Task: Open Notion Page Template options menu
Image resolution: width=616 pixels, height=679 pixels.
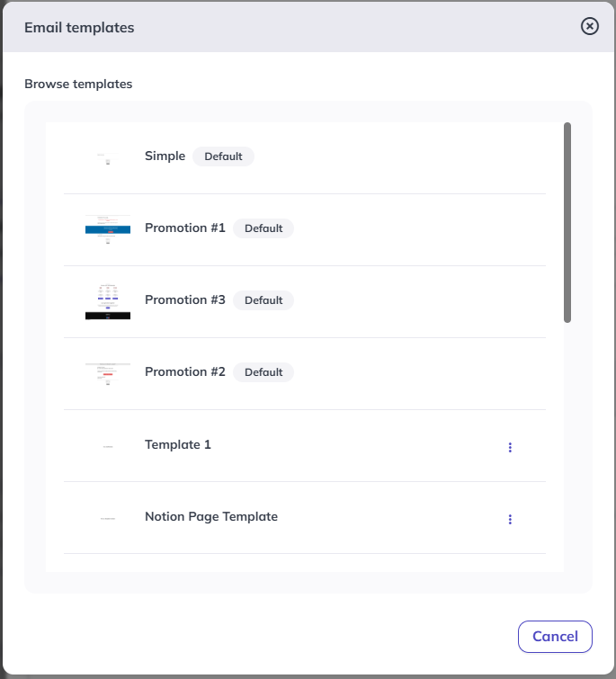Action: point(510,519)
